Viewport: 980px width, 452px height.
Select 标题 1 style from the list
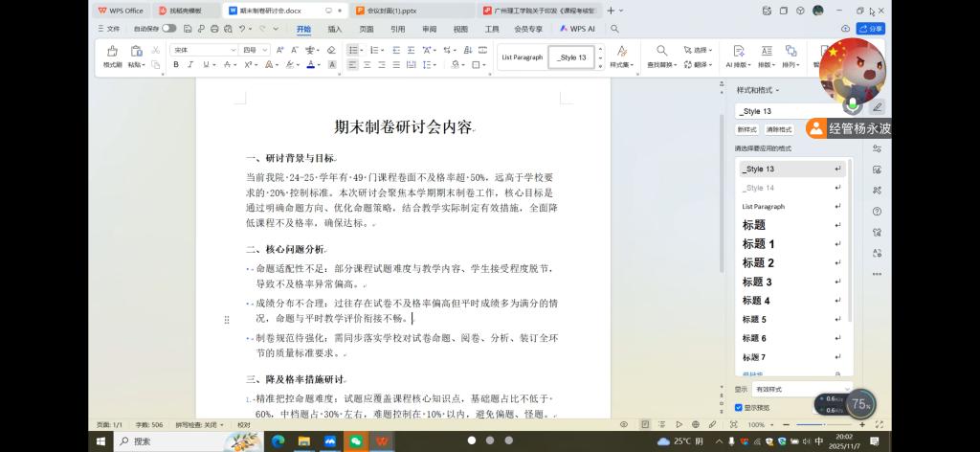[759, 244]
